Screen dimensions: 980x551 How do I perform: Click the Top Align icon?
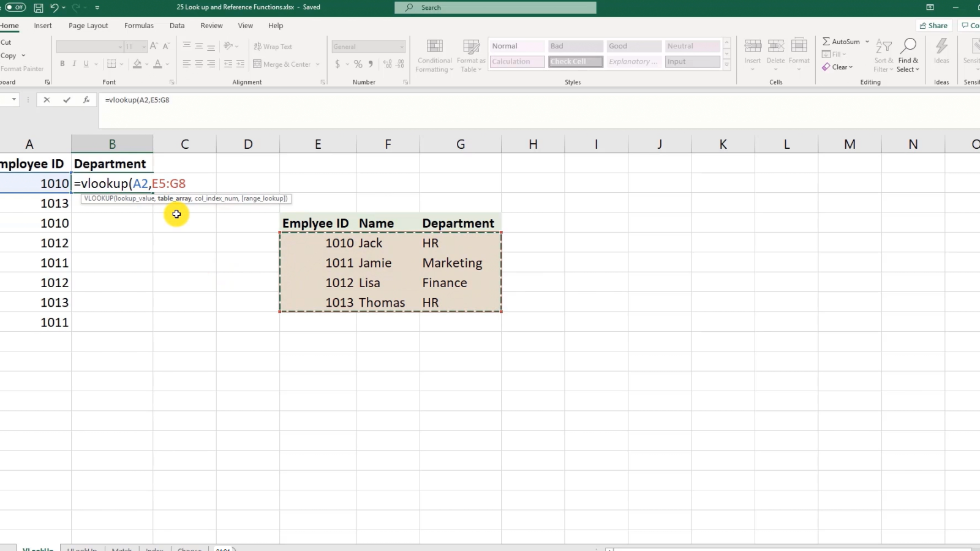pos(187,47)
